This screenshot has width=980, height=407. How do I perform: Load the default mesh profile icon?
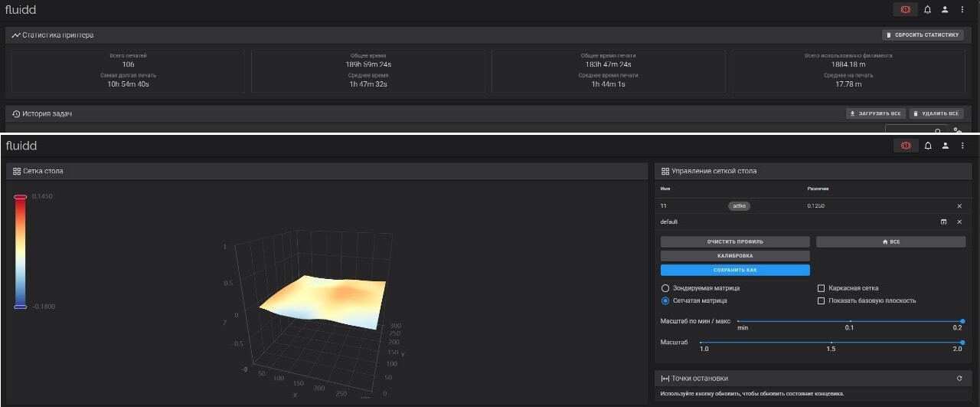coord(943,222)
